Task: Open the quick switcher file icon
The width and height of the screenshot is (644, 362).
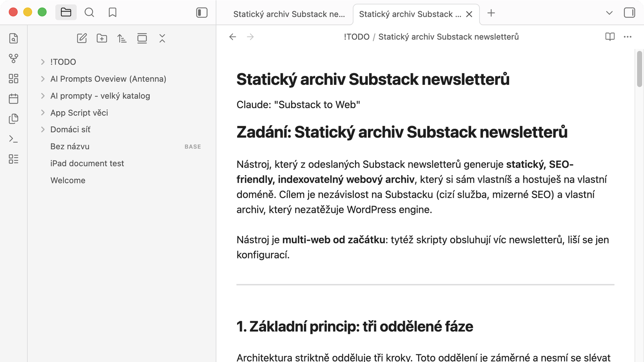Action: tap(13, 38)
